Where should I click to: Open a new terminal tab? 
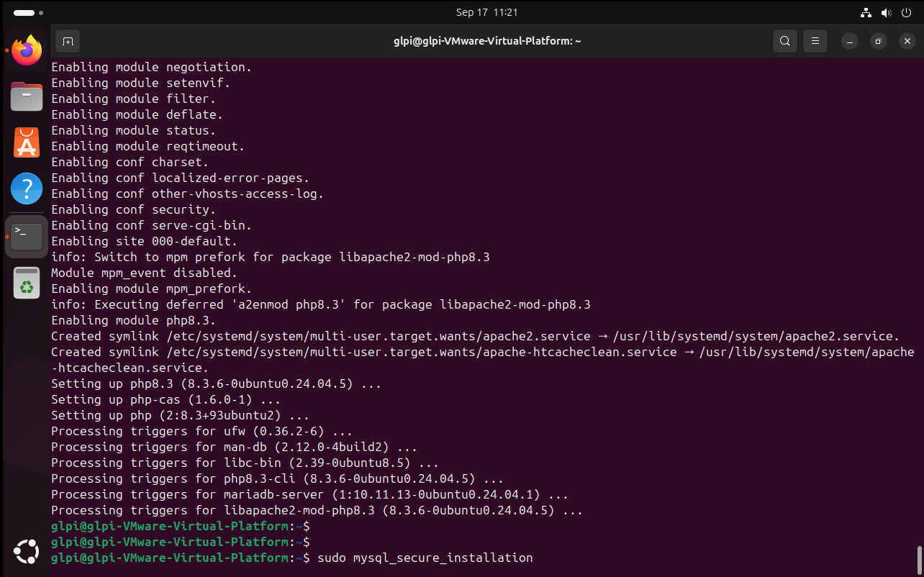(x=68, y=41)
